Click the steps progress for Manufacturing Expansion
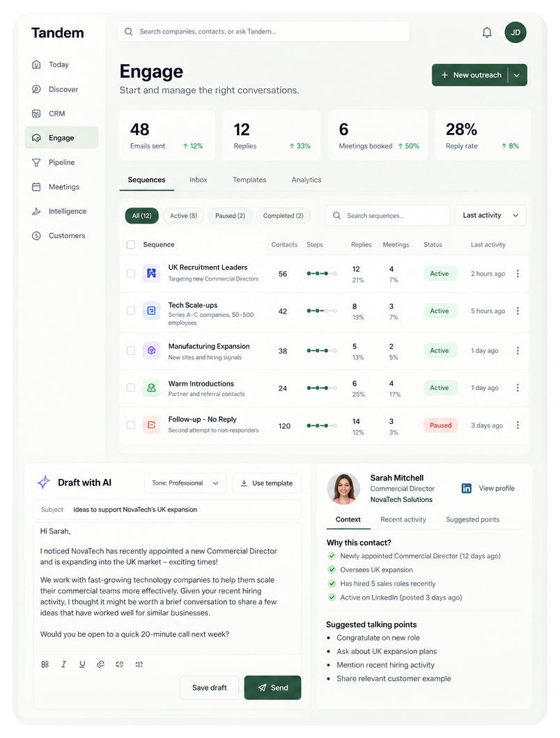The width and height of the screenshot is (560, 738). pyautogui.click(x=322, y=351)
